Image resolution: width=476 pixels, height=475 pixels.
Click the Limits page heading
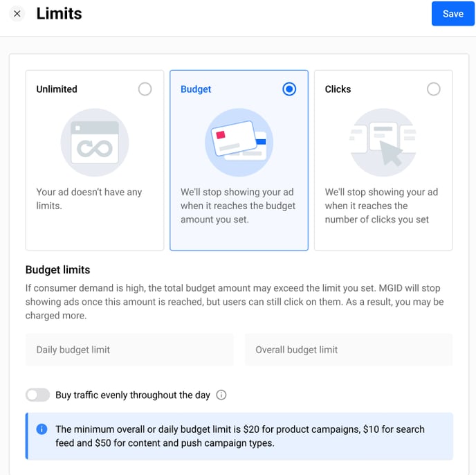coord(59,14)
